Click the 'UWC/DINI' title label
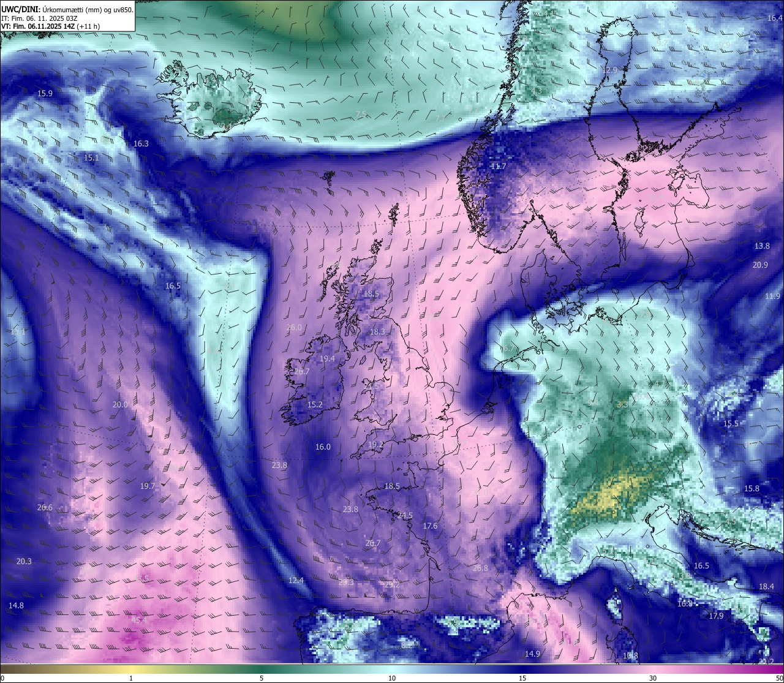 (x=20, y=9)
